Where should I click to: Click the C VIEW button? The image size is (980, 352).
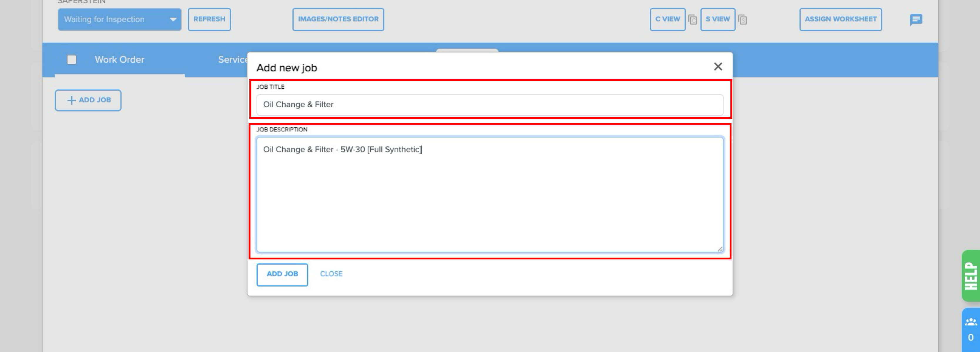click(x=667, y=19)
